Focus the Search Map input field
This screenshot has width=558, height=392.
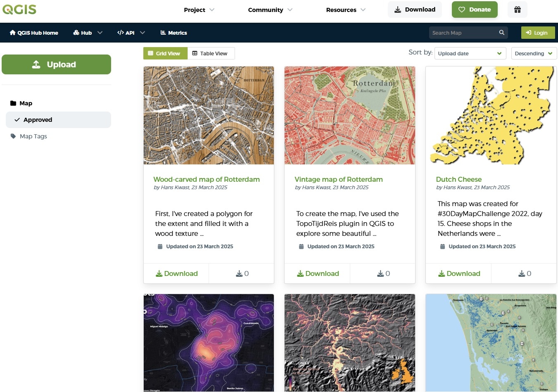point(463,33)
